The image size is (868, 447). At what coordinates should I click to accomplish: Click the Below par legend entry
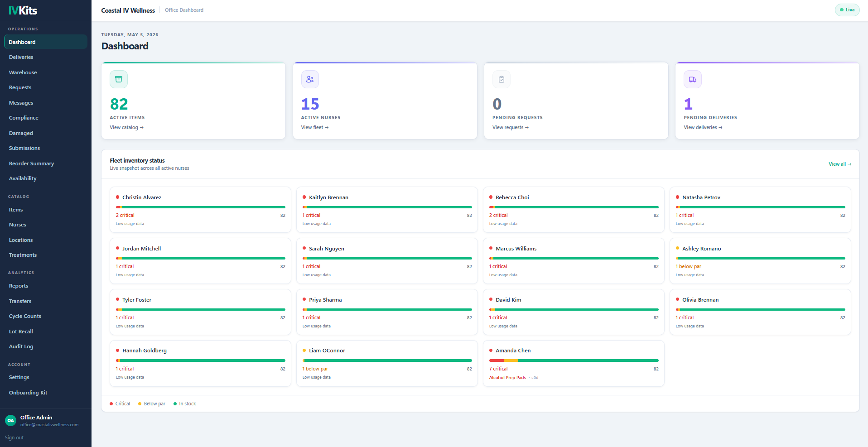click(151, 404)
